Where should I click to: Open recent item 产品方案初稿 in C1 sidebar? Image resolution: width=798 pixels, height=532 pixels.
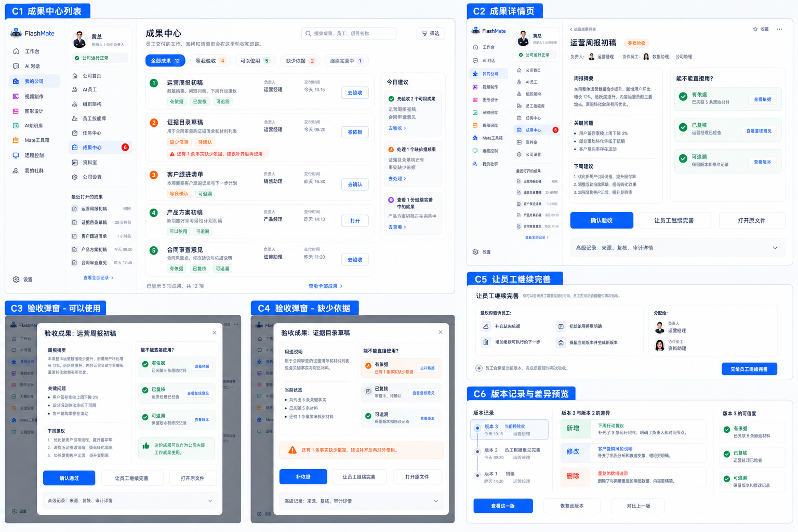pyautogui.click(x=101, y=249)
